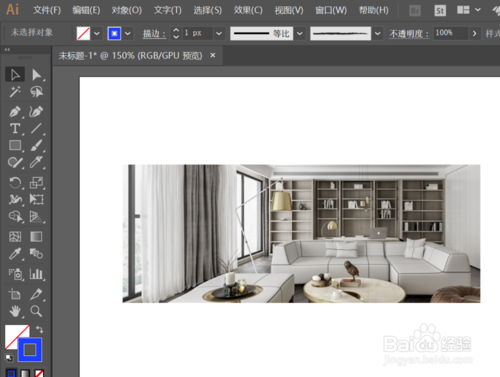Image resolution: width=500 pixels, height=377 pixels.
Task: Select the Rectangle tool
Action: click(15, 145)
